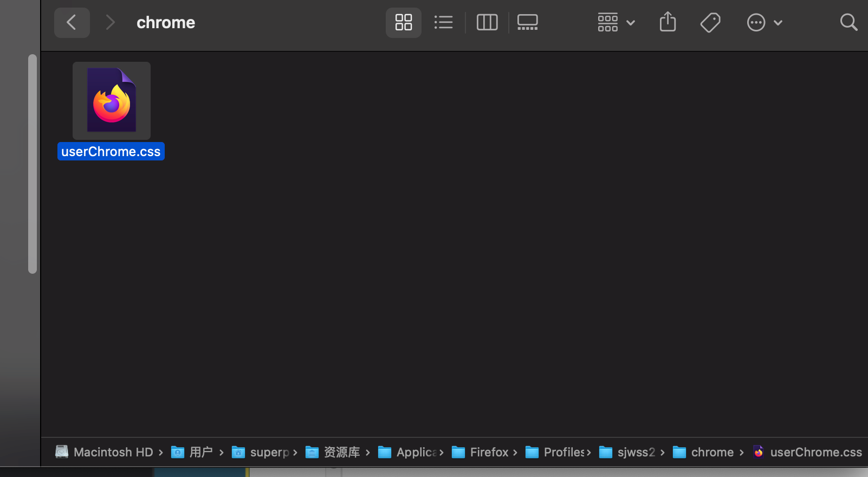The height and width of the screenshot is (477, 868).
Task: Switch to column view
Action: click(x=487, y=22)
